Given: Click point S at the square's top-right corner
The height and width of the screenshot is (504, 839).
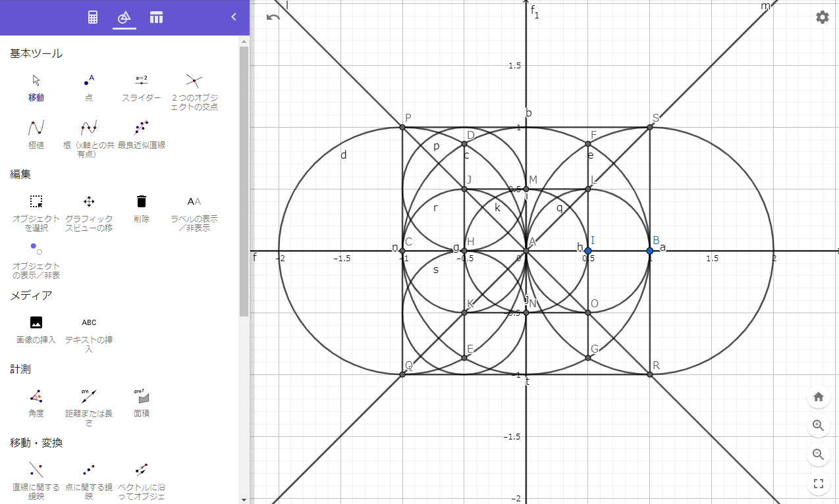Looking at the screenshot, I should [650, 127].
